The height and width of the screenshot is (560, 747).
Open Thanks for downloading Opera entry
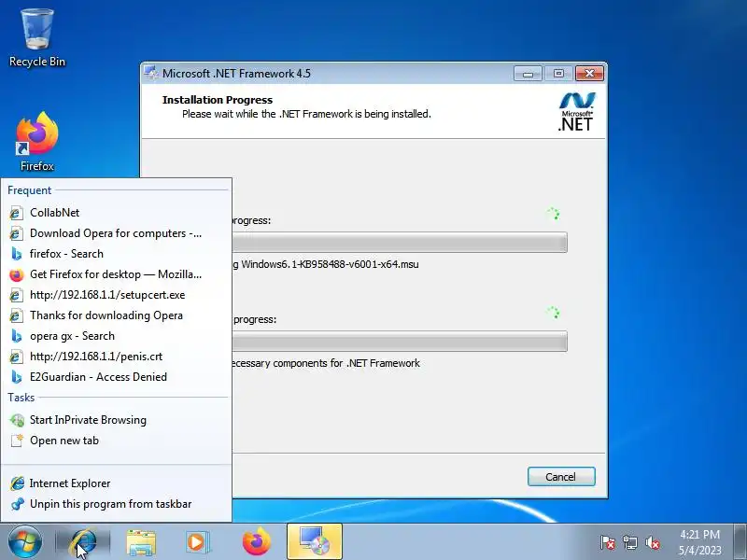coord(117,315)
